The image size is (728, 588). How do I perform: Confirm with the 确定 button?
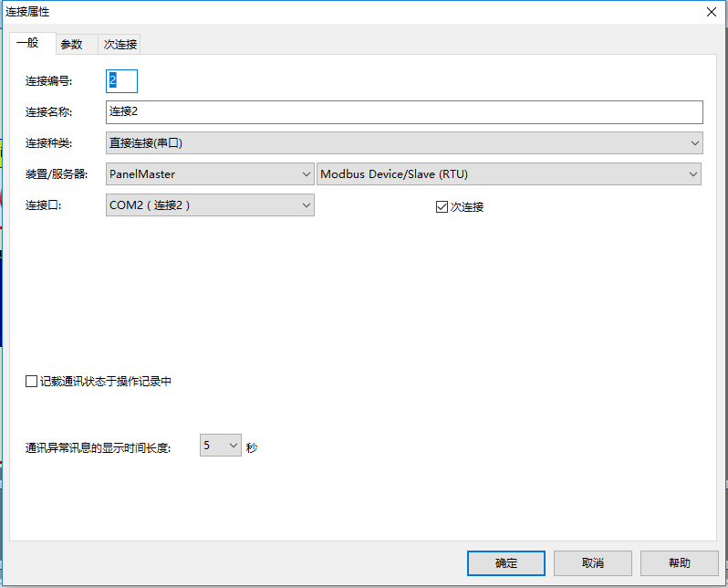tap(505, 563)
